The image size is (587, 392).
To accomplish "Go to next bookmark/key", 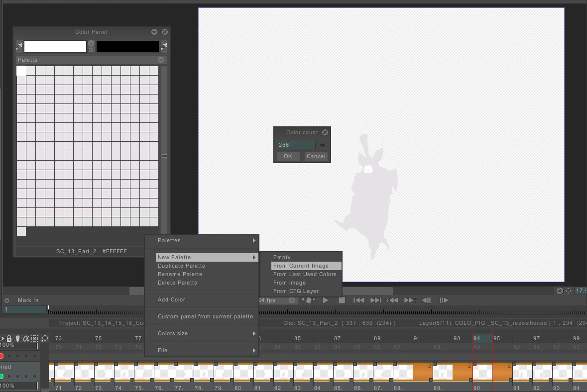I will click(x=410, y=300).
